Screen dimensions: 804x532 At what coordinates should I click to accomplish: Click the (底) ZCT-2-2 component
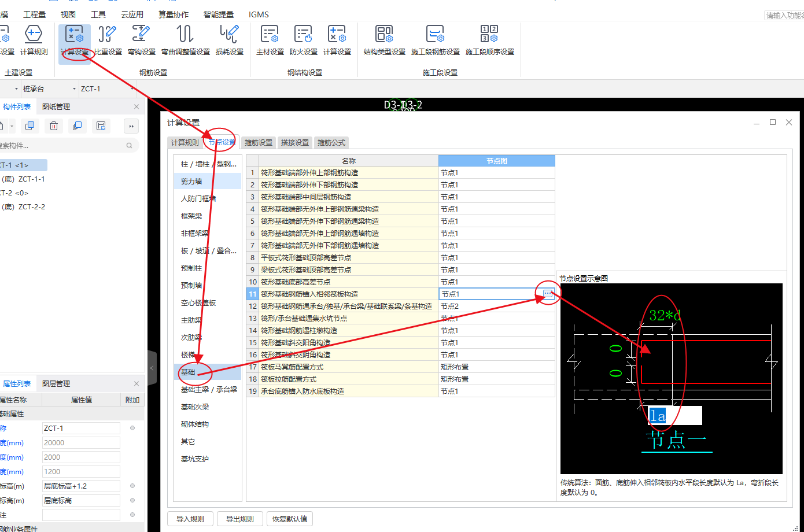[x=24, y=206]
